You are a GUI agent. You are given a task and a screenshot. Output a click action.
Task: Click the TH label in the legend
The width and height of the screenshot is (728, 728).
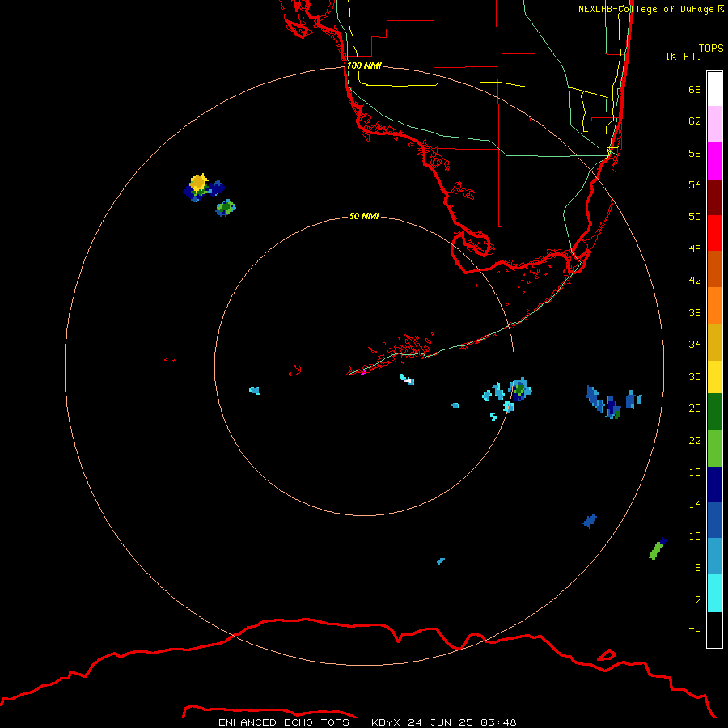[x=695, y=632]
